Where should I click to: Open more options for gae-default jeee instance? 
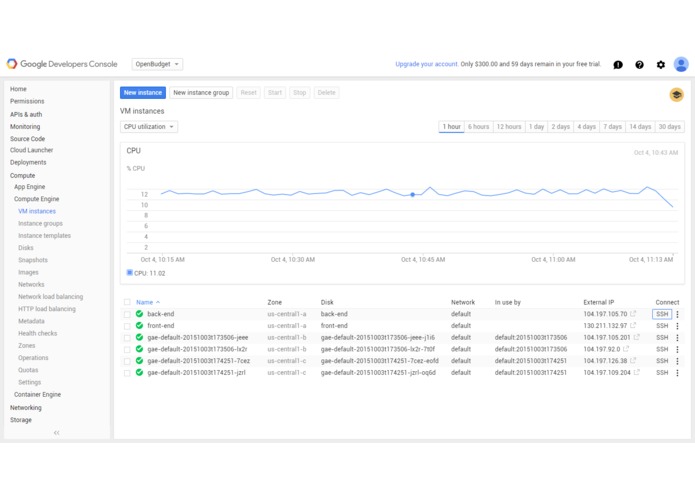pos(677,338)
